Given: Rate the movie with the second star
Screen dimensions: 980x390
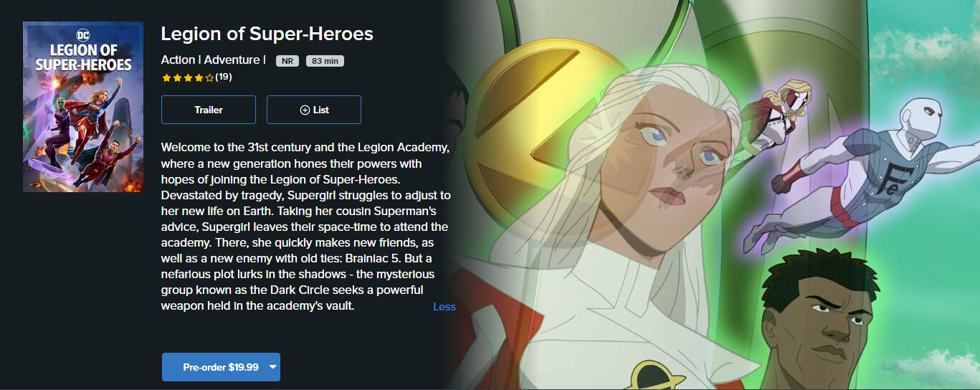Looking at the screenshot, I should point(177,77).
